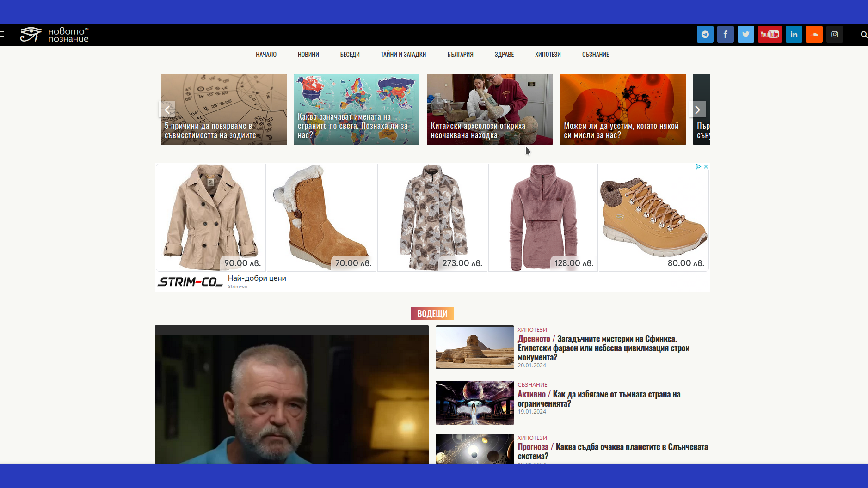Advance carousel with right chevron arrow
Image resolution: width=868 pixels, height=488 pixels.
tap(697, 110)
